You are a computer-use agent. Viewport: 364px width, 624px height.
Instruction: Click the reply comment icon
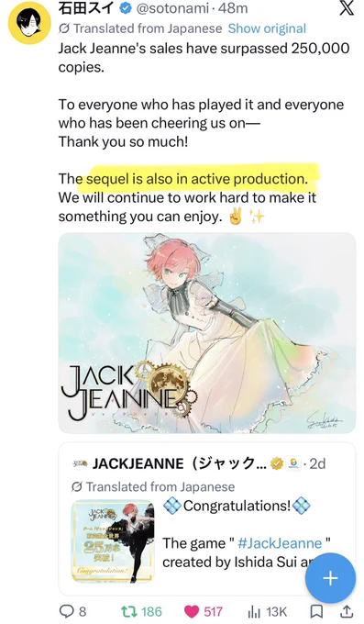[x=66, y=611]
